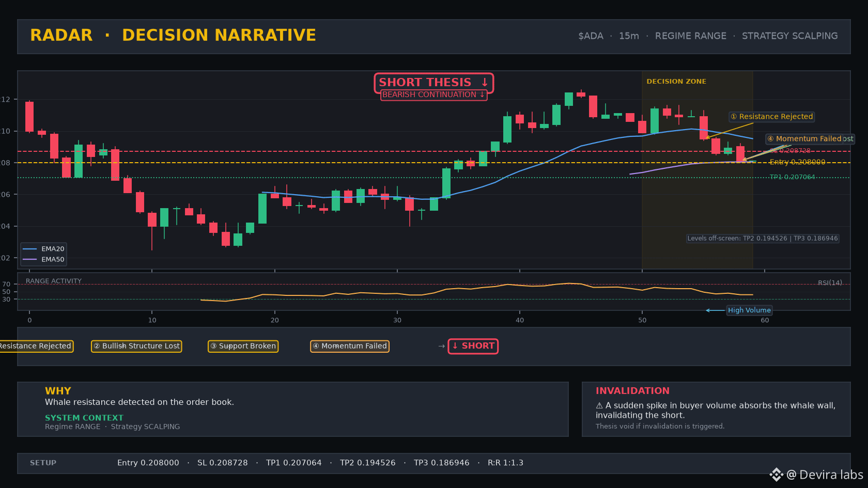Click the High Volume label below the RSI panel
868x488 pixels.
pyautogui.click(x=749, y=310)
